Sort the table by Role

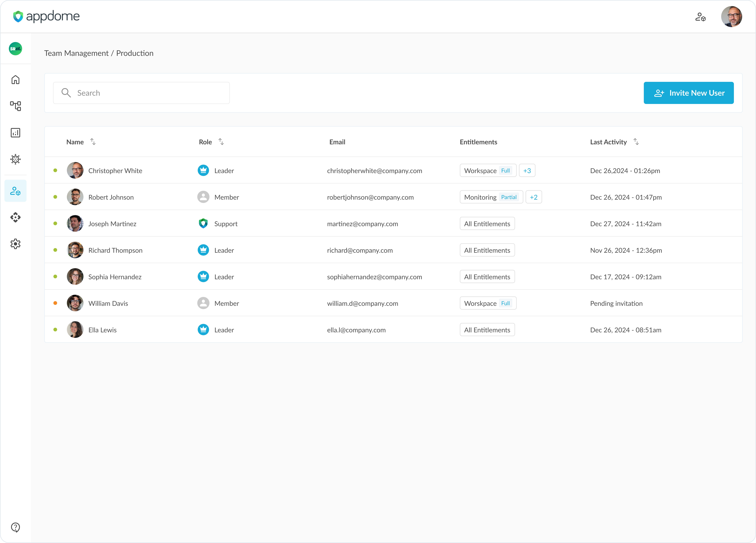point(221,142)
